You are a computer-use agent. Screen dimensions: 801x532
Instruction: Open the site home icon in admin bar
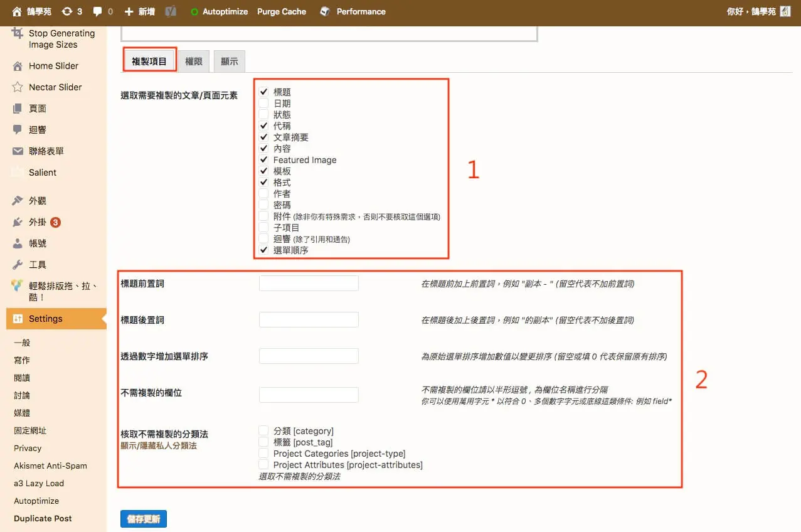tap(17, 11)
